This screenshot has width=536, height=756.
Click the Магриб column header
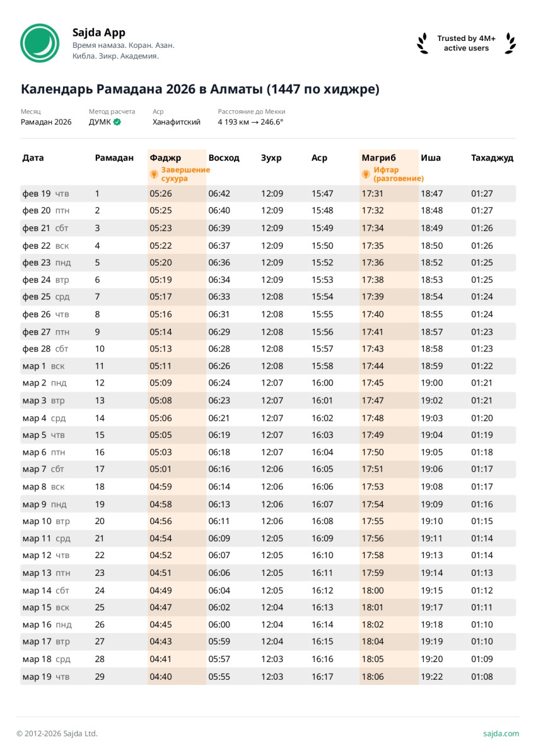(378, 158)
